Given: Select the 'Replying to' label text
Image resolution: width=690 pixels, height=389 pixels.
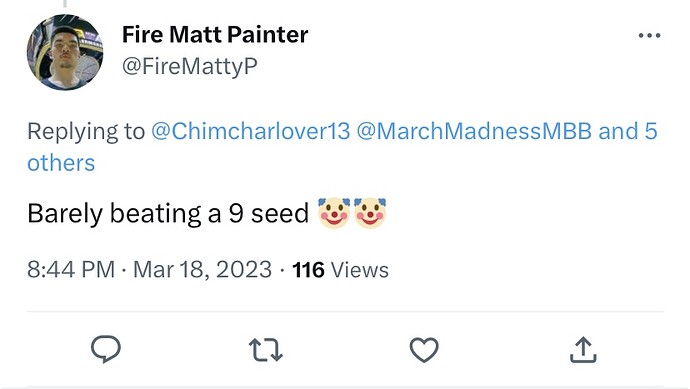Looking at the screenshot, I should coord(86,131).
